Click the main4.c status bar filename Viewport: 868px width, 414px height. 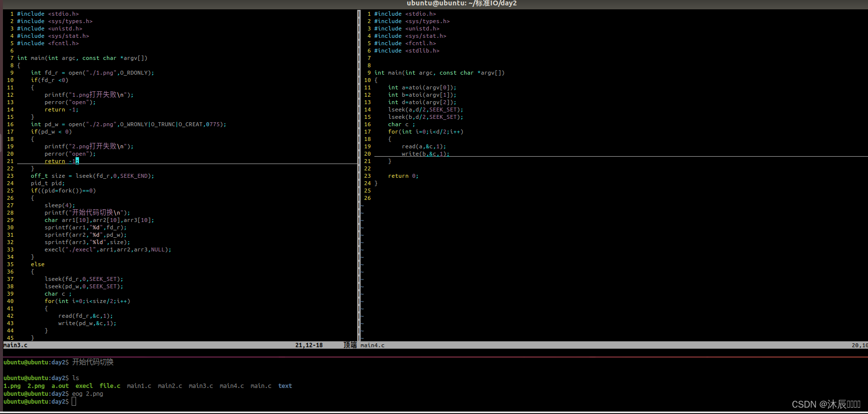(x=372, y=345)
